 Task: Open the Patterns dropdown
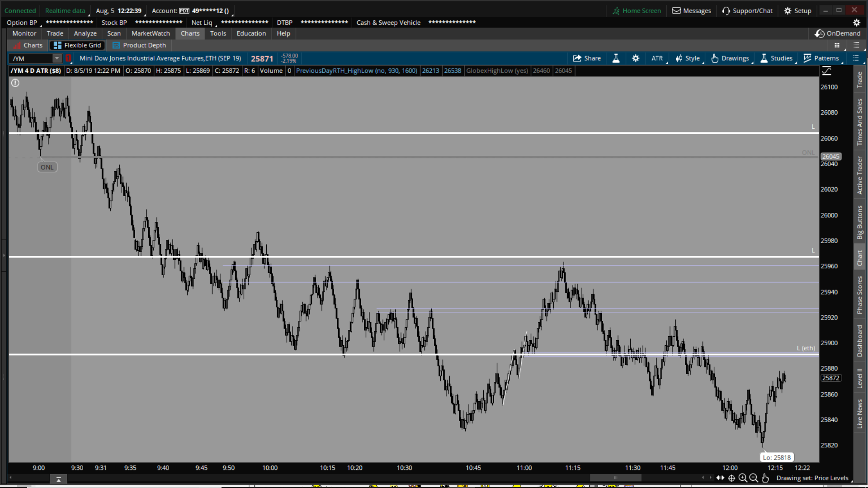click(x=821, y=58)
